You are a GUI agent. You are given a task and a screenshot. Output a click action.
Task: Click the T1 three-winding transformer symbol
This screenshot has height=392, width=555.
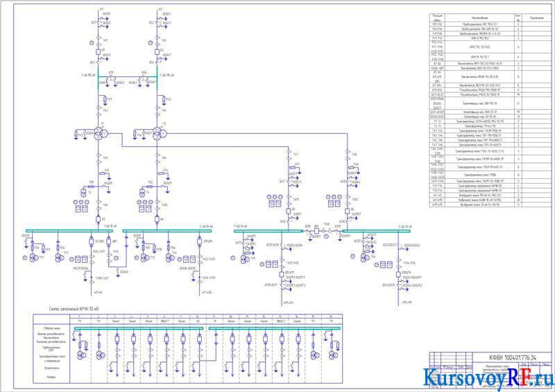(101, 134)
